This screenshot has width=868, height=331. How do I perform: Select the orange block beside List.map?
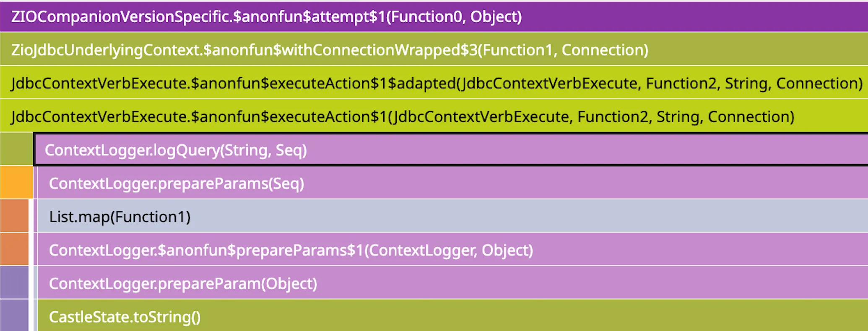click(x=14, y=216)
